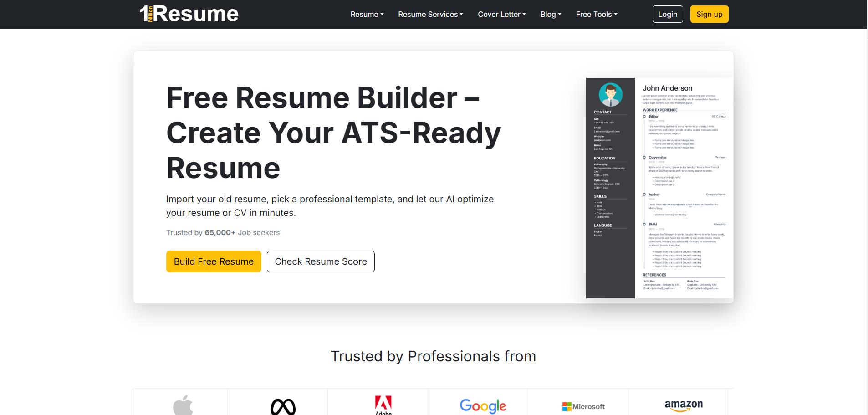Click the Check Resume Score button

[320, 261]
